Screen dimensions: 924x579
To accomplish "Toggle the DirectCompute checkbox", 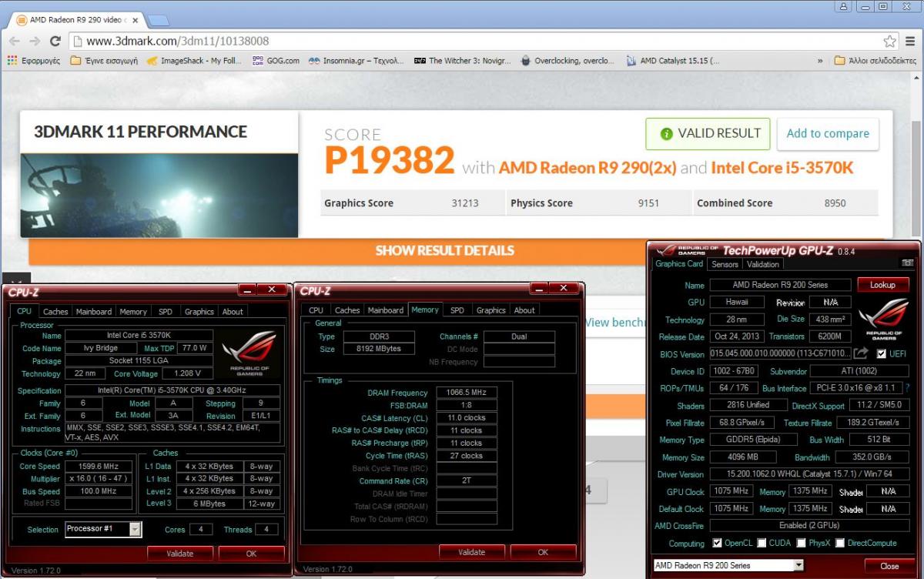I will coord(840,543).
